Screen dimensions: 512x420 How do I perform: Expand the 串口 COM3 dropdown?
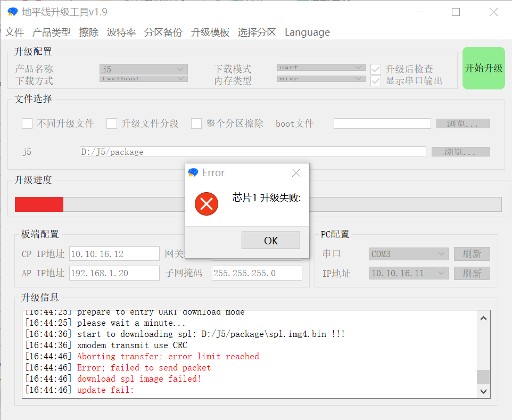[409, 254]
